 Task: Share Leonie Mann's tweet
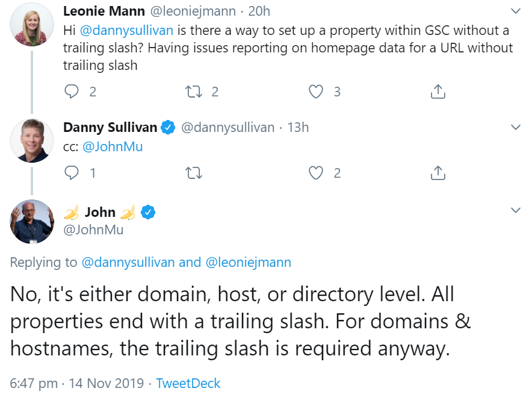coord(438,92)
